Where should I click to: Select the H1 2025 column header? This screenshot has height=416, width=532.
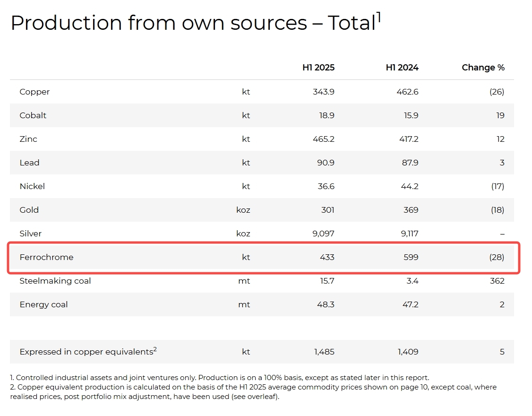[x=318, y=68]
